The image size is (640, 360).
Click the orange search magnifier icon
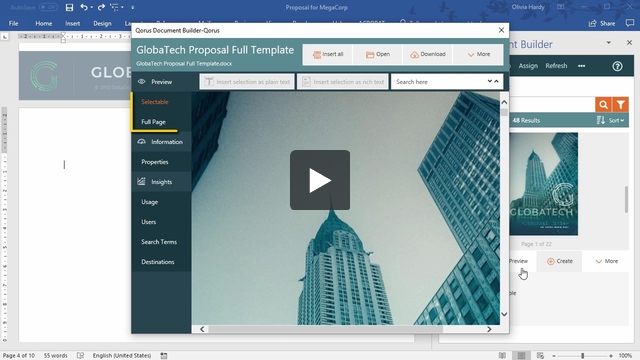point(603,105)
